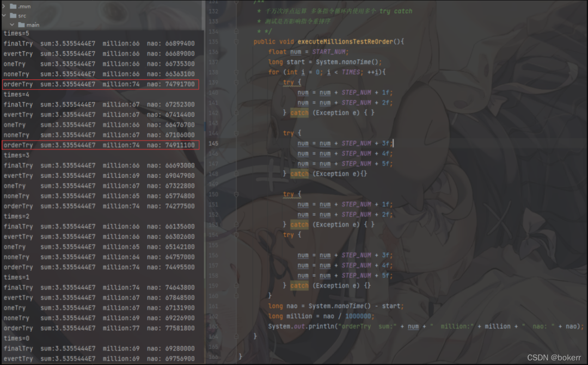Click console row with nao: 67252300
This screenshot has height=365, width=588.
99,104
